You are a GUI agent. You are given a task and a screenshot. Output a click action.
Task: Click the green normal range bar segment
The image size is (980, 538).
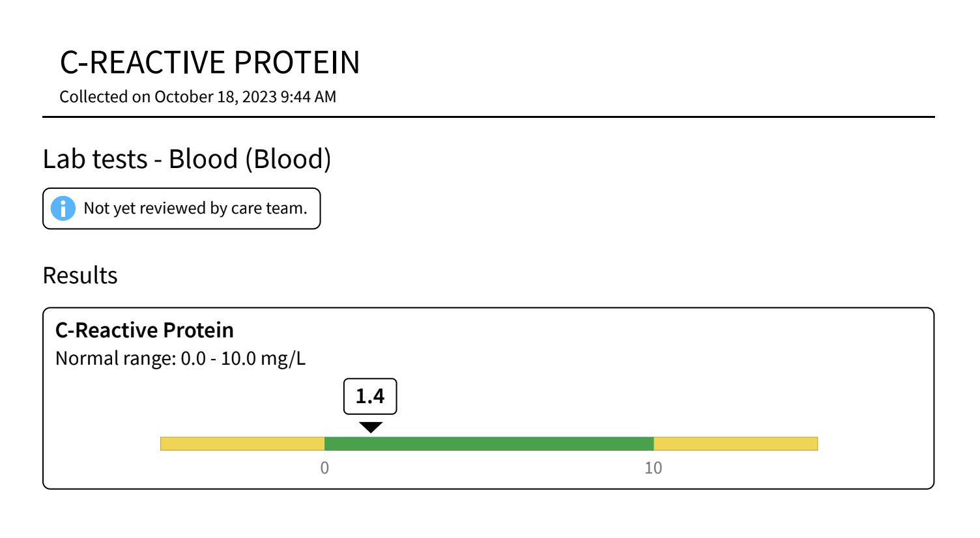(x=489, y=444)
